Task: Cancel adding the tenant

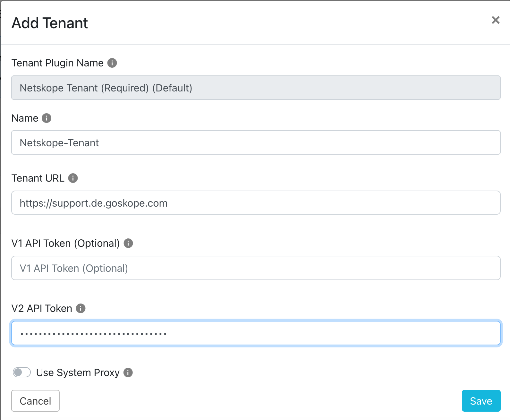Action: point(35,401)
